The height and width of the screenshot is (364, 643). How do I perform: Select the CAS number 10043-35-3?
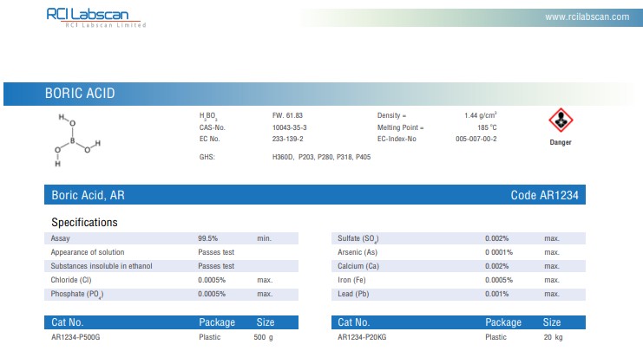[289, 127]
